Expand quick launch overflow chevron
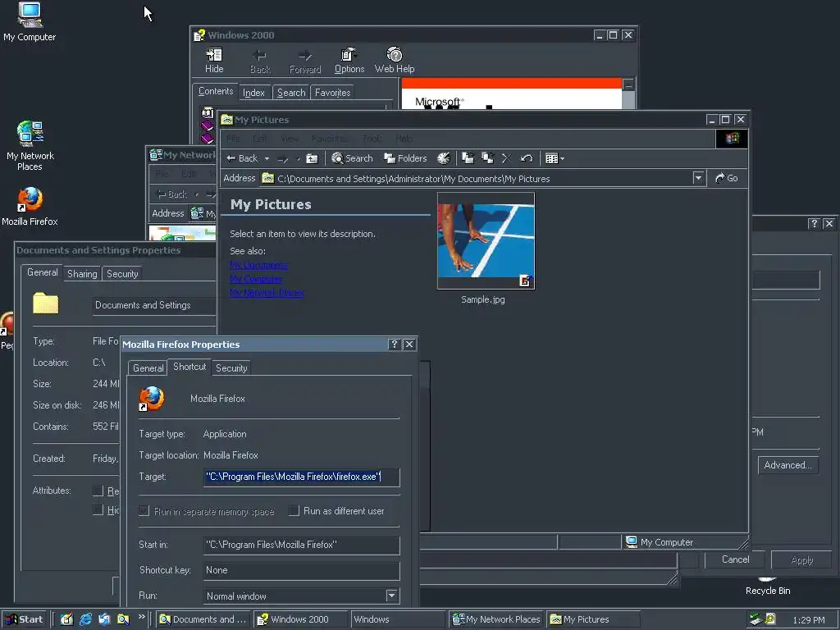The height and width of the screenshot is (630, 840). click(141, 617)
